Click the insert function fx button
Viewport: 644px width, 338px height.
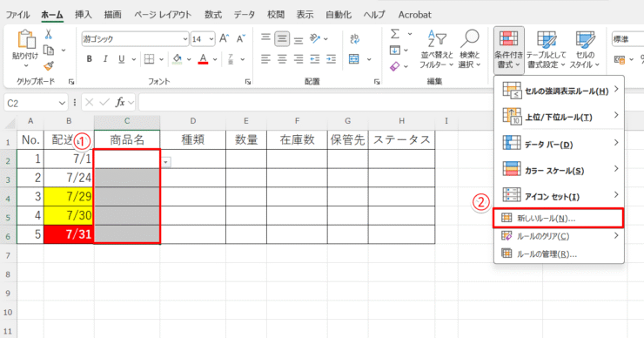[x=120, y=103]
